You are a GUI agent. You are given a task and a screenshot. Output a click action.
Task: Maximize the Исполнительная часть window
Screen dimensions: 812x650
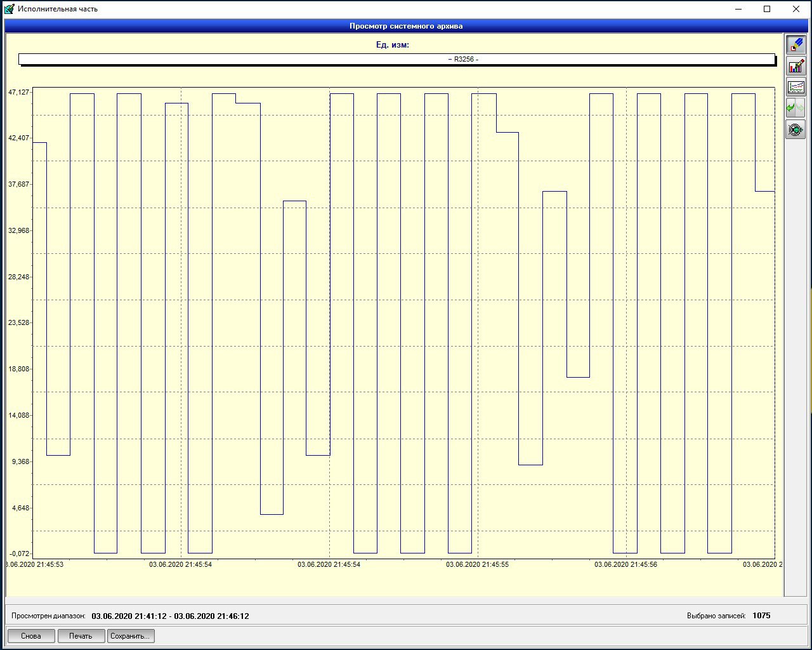(767, 9)
